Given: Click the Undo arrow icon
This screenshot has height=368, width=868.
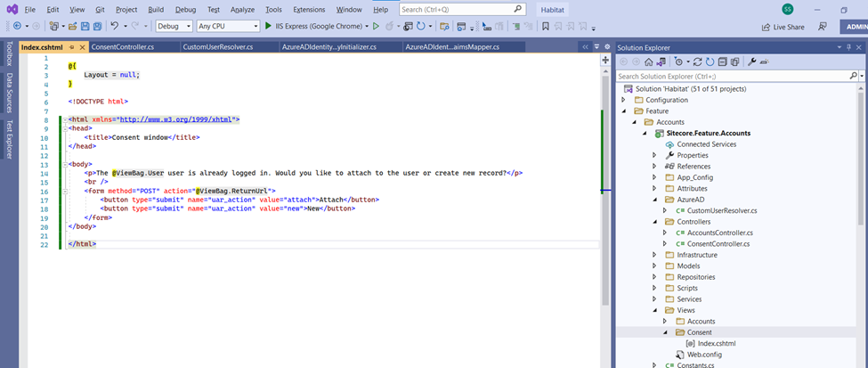Looking at the screenshot, I should coord(114,26).
